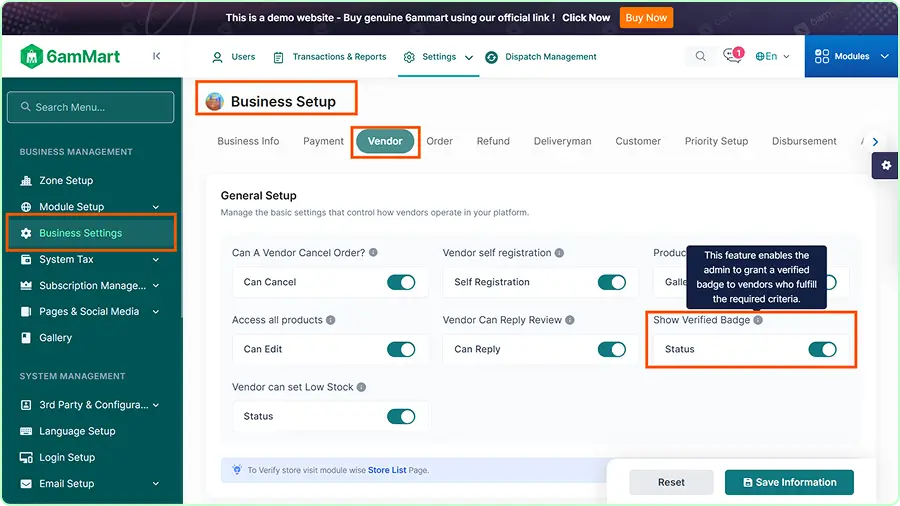This screenshot has height=506, width=900.
Task: Open Transactions & Reports in top navigation
Action: (x=329, y=57)
